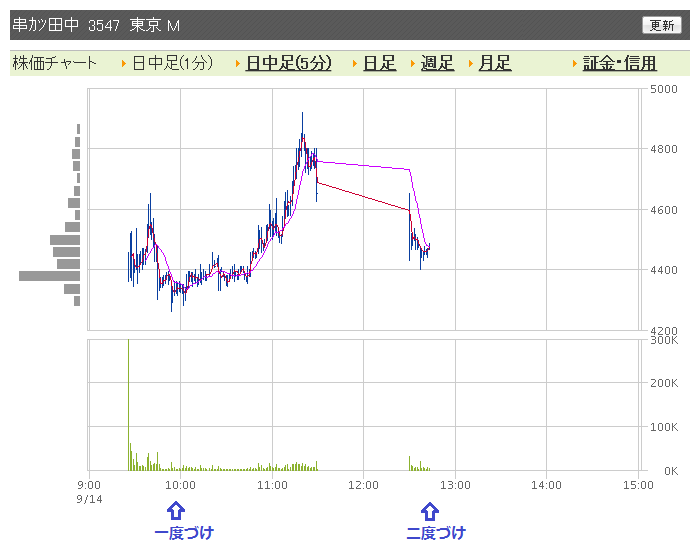The height and width of the screenshot is (559, 698).
Task: Click the tall opening volume bar
Action: [x=129, y=405]
